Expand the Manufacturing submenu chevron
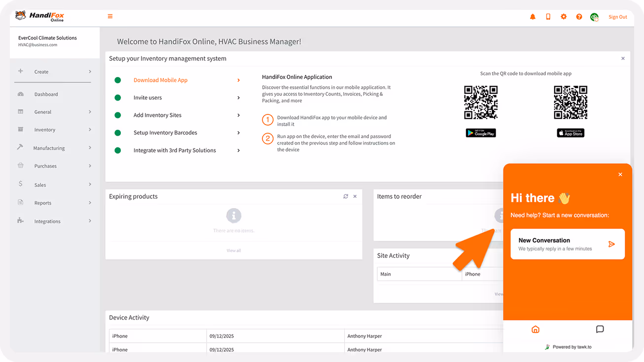 90,147
